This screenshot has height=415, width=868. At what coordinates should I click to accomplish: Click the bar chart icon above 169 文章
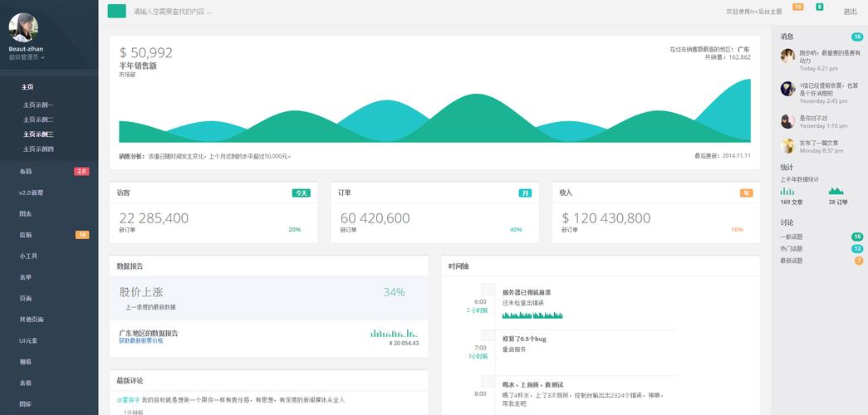(x=787, y=191)
